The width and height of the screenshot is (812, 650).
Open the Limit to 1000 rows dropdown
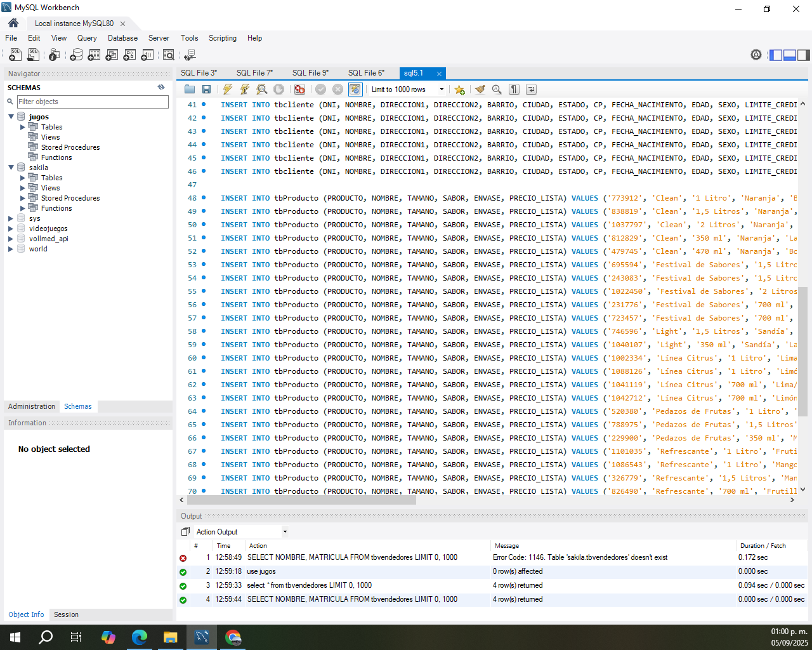pyautogui.click(x=408, y=90)
